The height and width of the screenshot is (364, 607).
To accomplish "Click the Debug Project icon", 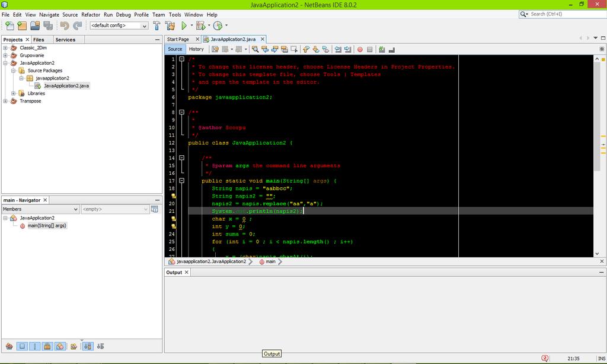I will 200,25.
